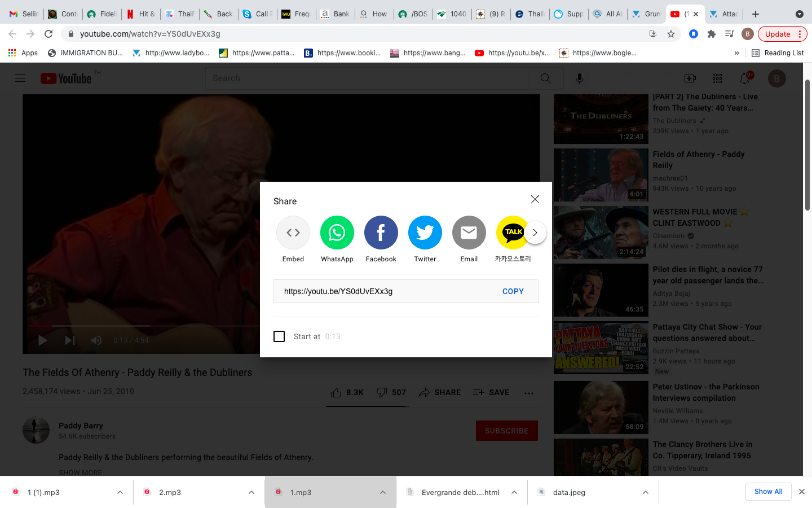Show more share options arrow
812x508 pixels.
(535, 233)
